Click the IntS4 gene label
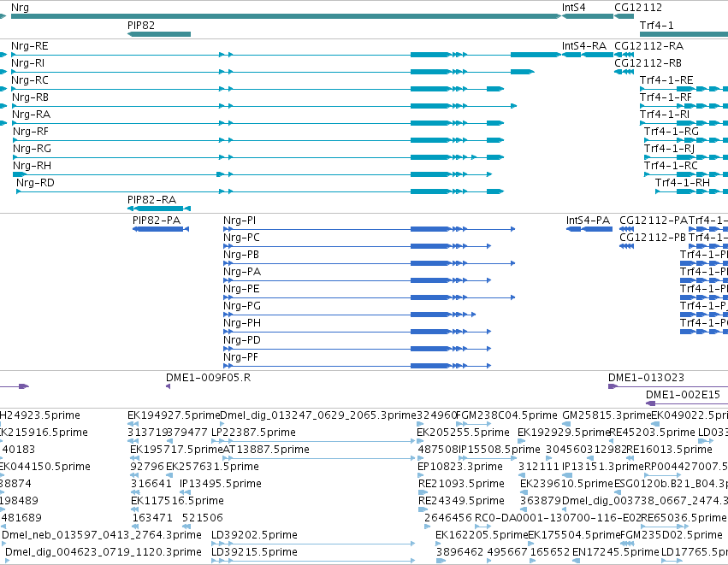The image size is (728, 565). coord(573,8)
